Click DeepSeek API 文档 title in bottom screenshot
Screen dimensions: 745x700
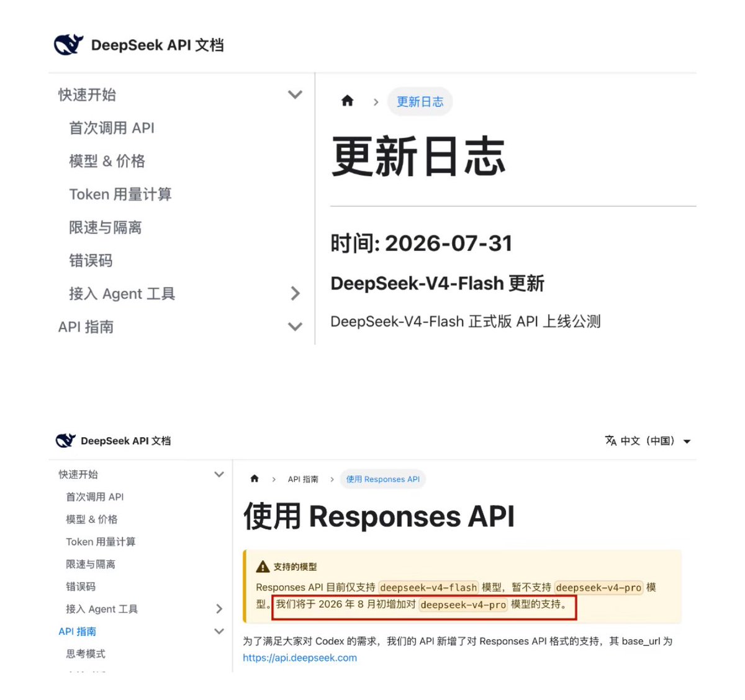126,441
